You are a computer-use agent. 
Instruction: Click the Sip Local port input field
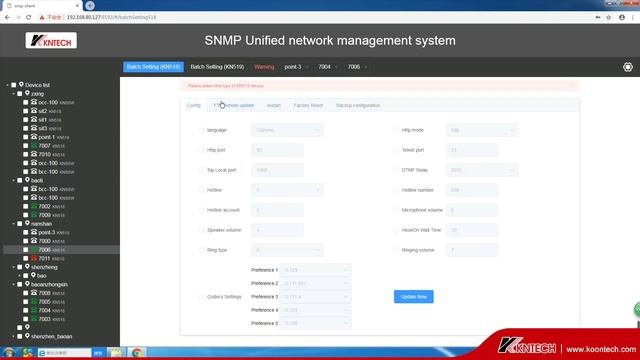(x=278, y=170)
